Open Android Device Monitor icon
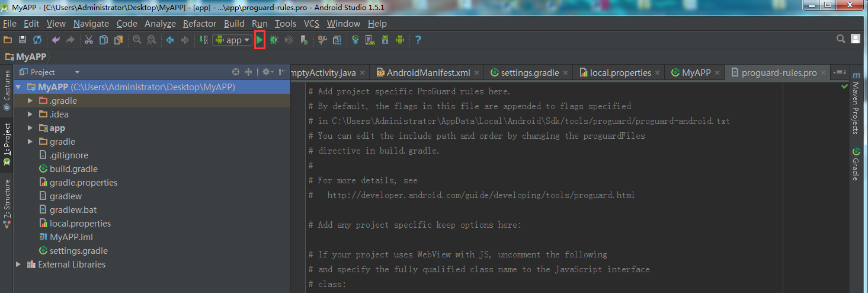 pyautogui.click(x=400, y=40)
